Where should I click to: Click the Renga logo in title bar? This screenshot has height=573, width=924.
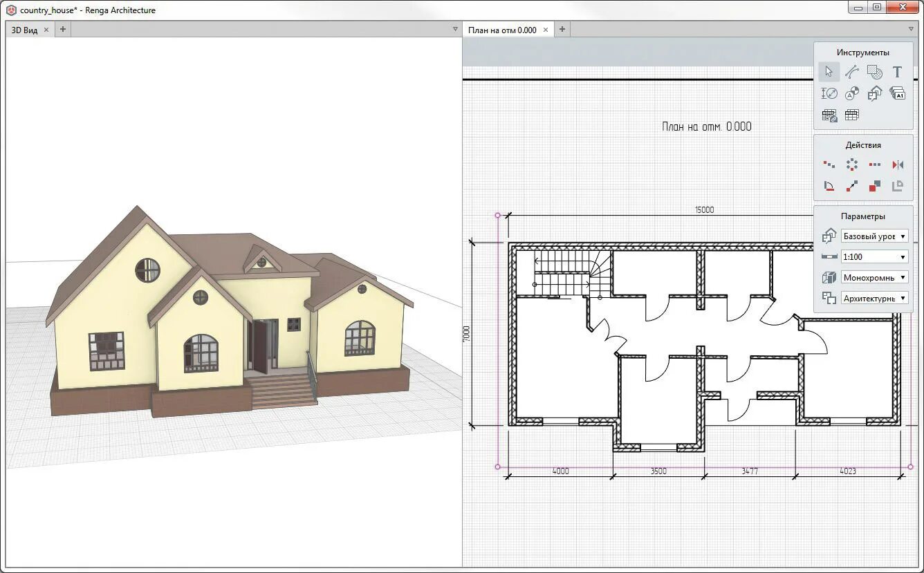[x=11, y=10]
